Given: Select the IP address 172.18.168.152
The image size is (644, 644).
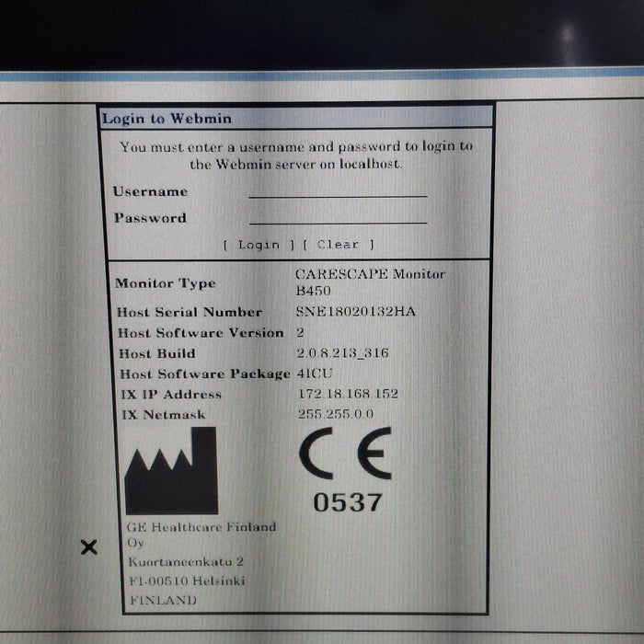Looking at the screenshot, I should tap(348, 394).
